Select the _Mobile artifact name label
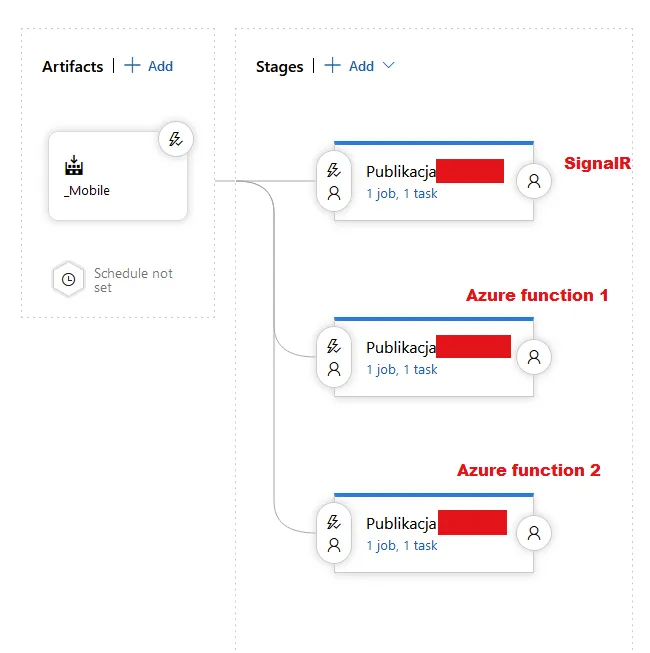Viewport: 650px width, 653px height. pyautogui.click(x=87, y=190)
